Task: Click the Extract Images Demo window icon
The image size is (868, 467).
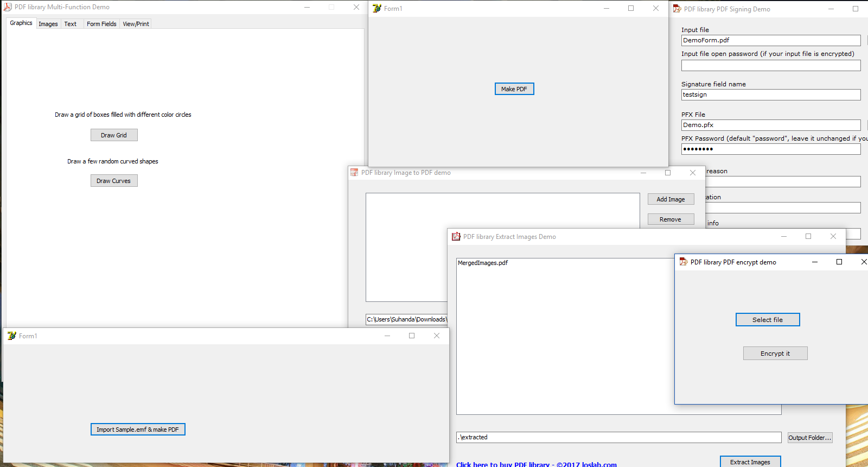Action: tap(456, 237)
